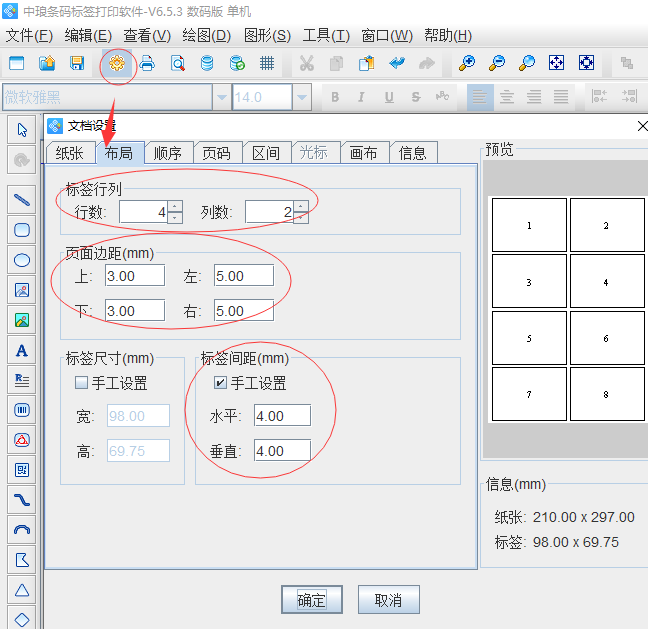Click the print preview magnifier icon
This screenshot has width=648, height=629.
pos(177,63)
